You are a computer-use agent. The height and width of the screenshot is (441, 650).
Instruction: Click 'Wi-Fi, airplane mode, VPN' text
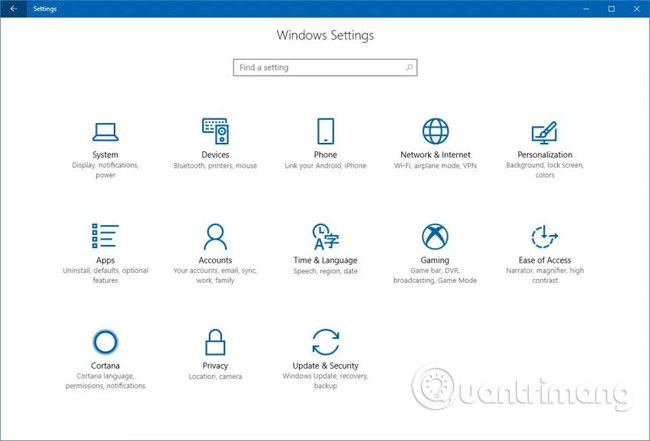tap(435, 165)
